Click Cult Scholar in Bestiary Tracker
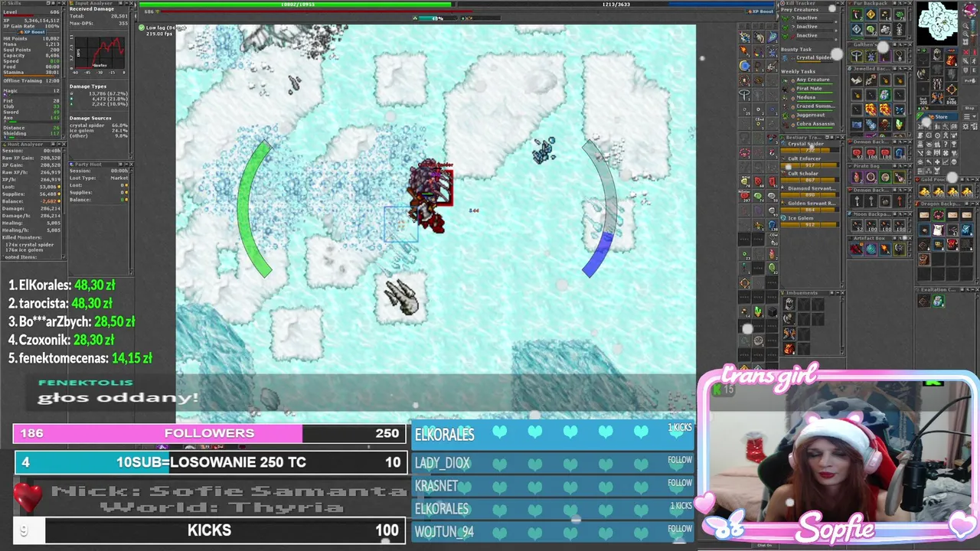The height and width of the screenshot is (551, 980). (803, 174)
